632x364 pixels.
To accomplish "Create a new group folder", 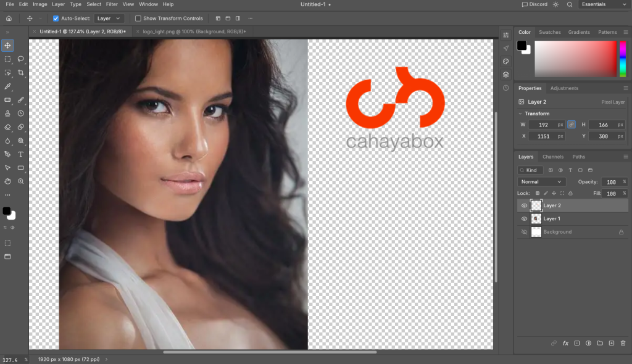I will [600, 343].
